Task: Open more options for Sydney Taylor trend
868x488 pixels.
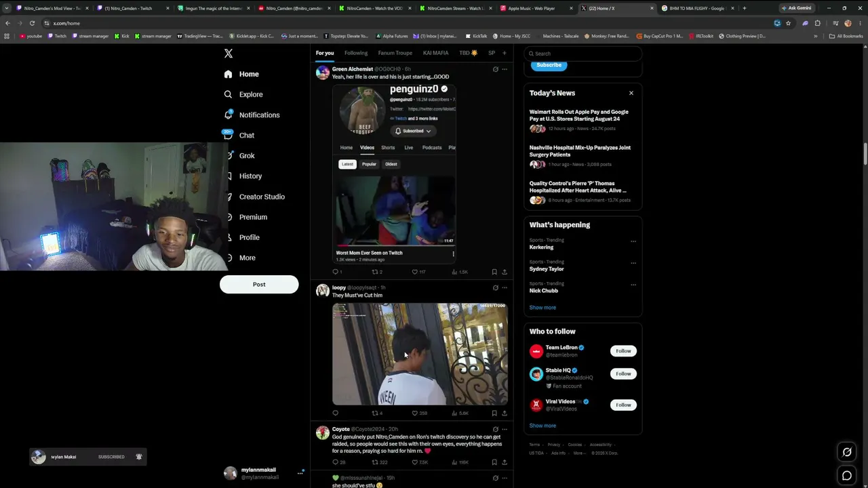Action: click(633, 263)
